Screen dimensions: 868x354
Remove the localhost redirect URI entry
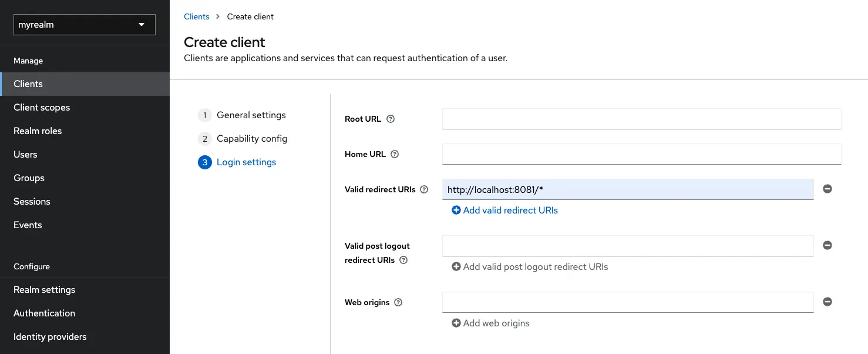(x=827, y=188)
